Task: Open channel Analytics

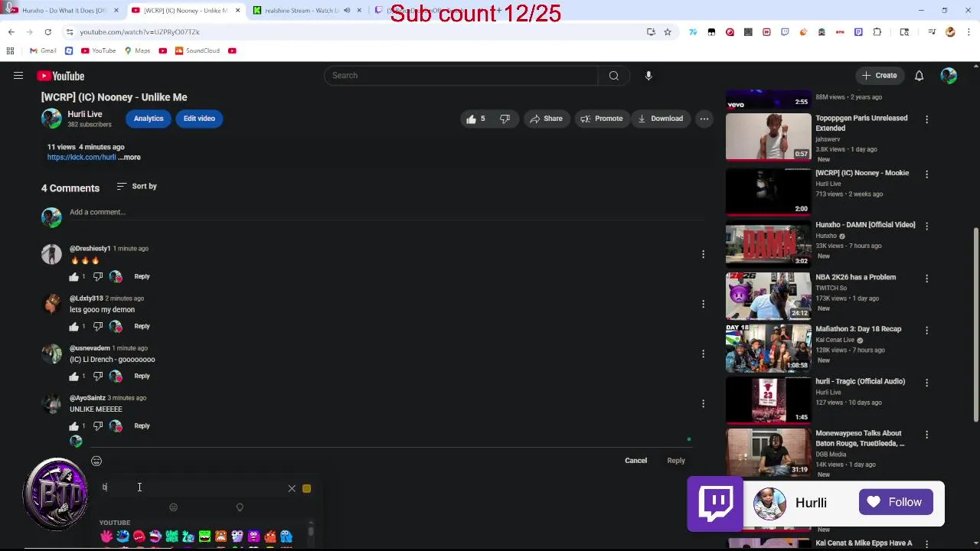Action: [x=149, y=119]
